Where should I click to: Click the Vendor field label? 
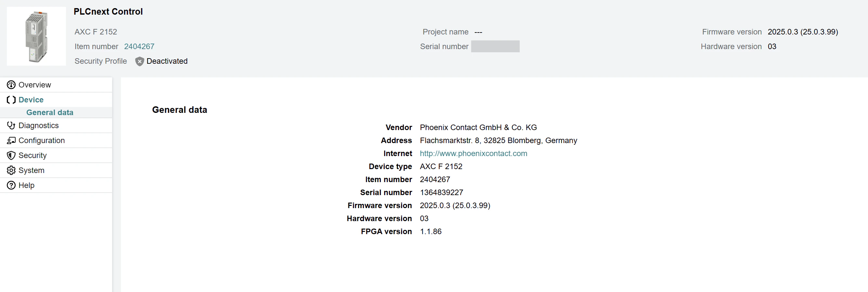click(x=399, y=127)
